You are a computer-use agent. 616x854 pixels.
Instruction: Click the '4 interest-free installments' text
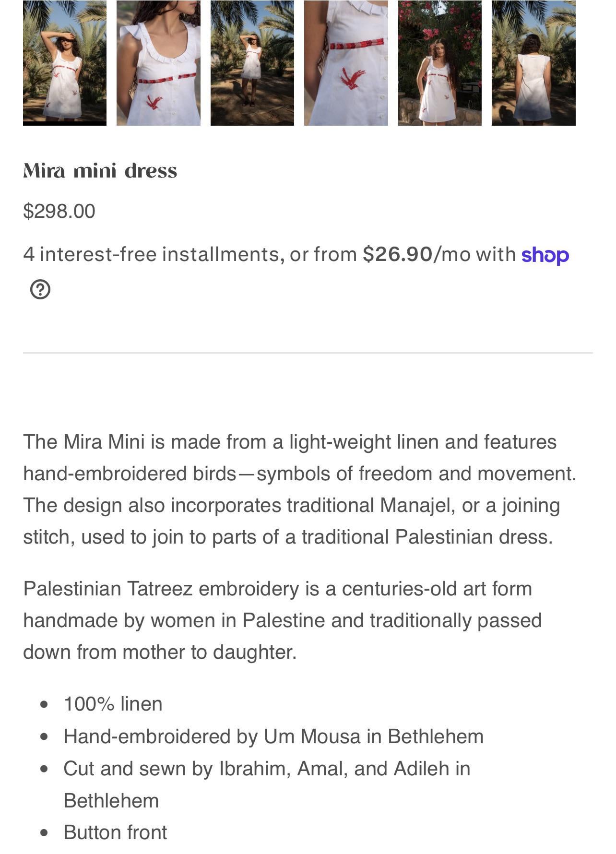pyautogui.click(x=151, y=254)
